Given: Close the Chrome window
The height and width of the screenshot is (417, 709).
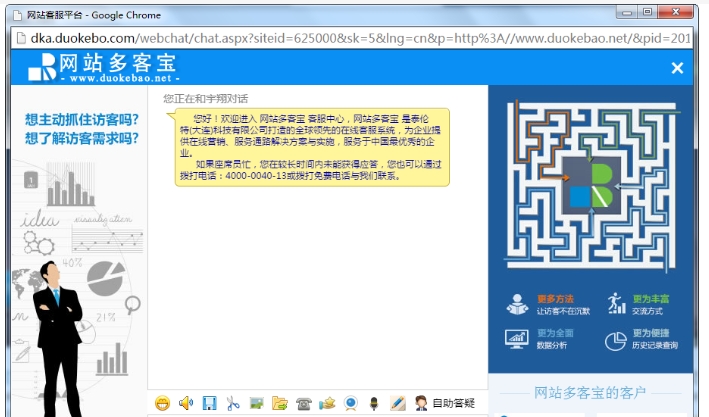Looking at the screenshot, I should (x=676, y=12).
